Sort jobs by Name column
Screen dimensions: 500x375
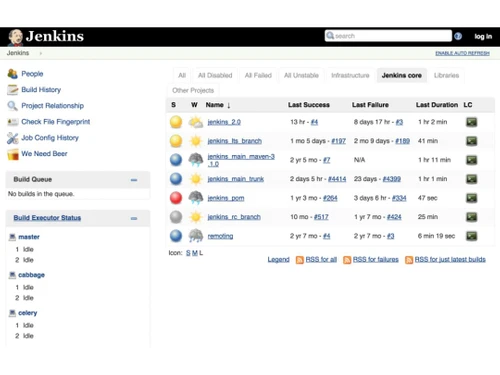point(218,105)
